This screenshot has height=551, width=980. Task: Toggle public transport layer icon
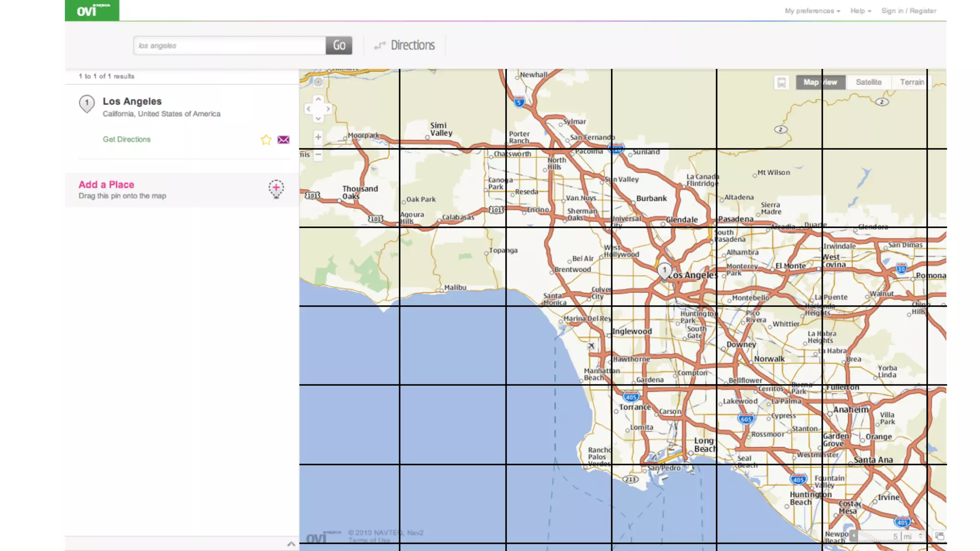tap(781, 82)
